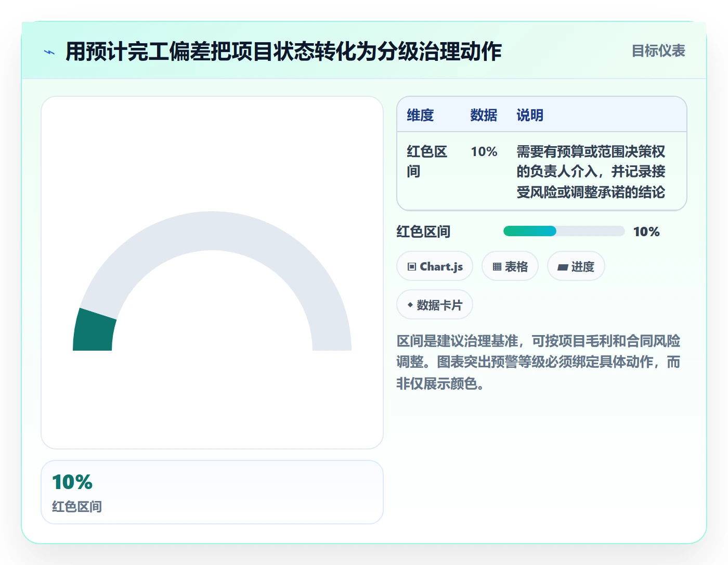Click the 红色区间 label left of the progress bar
728x565 pixels.
coord(423,232)
